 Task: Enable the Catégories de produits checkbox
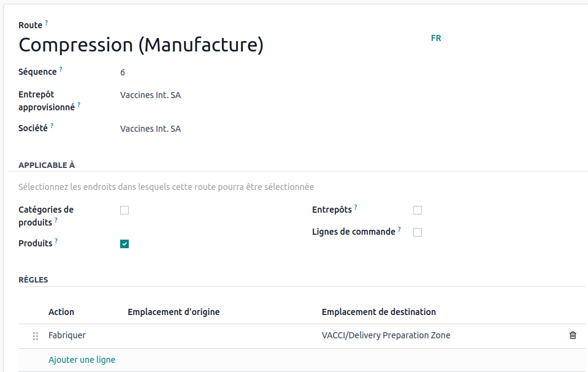tap(124, 210)
